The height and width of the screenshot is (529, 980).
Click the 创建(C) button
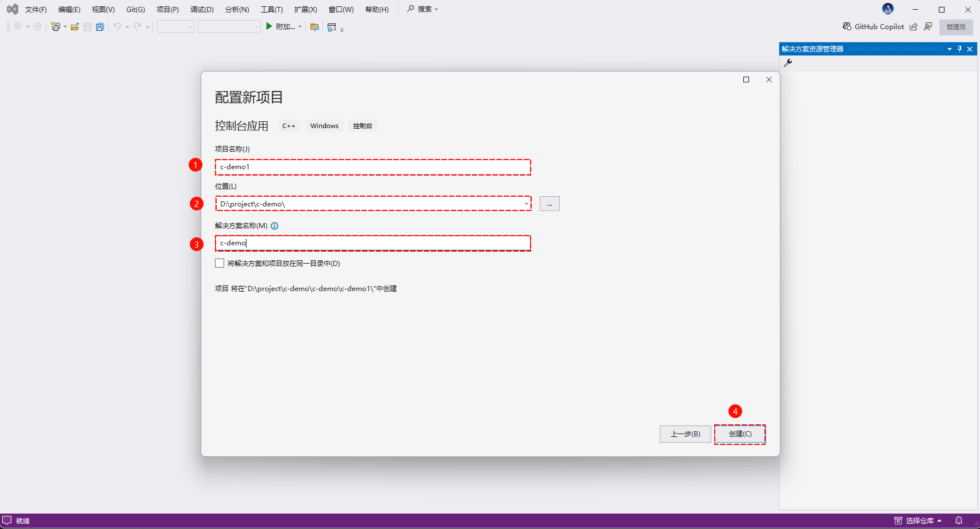(x=740, y=434)
